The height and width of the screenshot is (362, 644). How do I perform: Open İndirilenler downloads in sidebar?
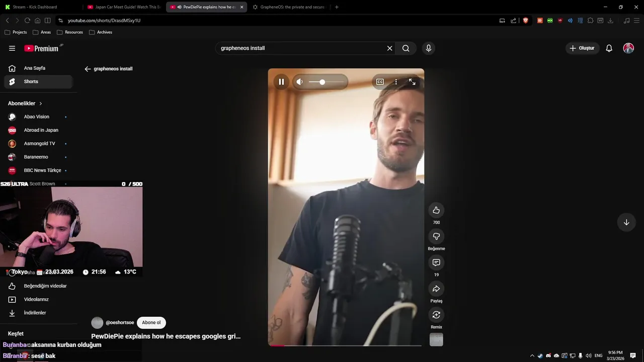tap(38, 313)
